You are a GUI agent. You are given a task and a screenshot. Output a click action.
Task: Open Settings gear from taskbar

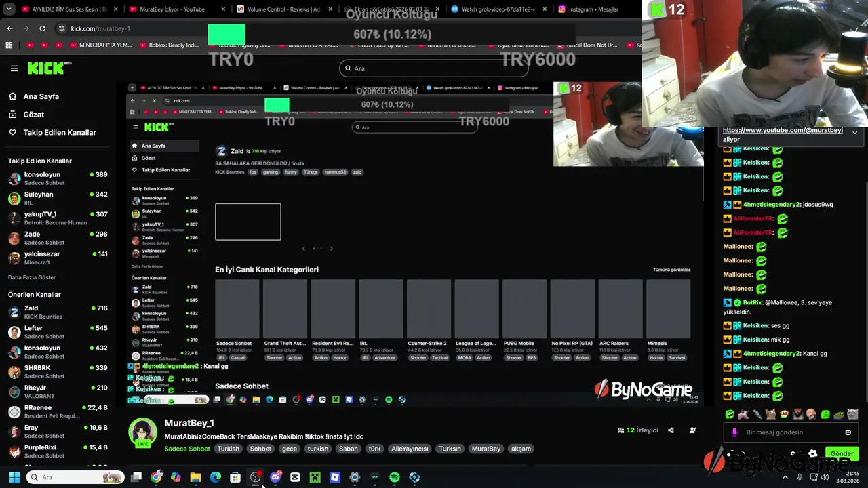pos(355,477)
